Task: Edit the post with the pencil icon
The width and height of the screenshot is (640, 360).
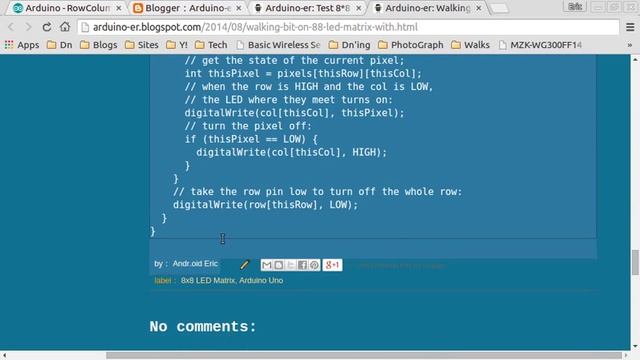Action: point(244,265)
